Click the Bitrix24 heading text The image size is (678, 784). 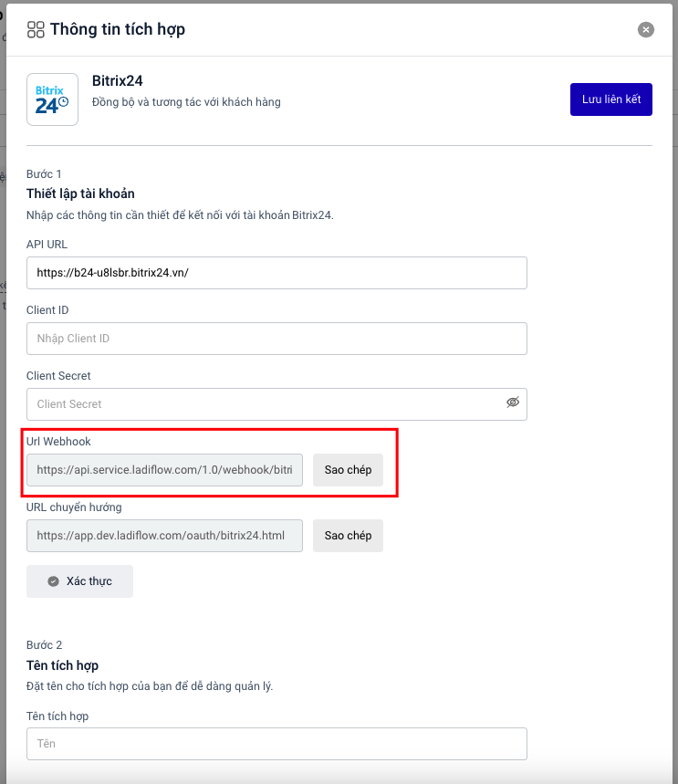(x=118, y=81)
